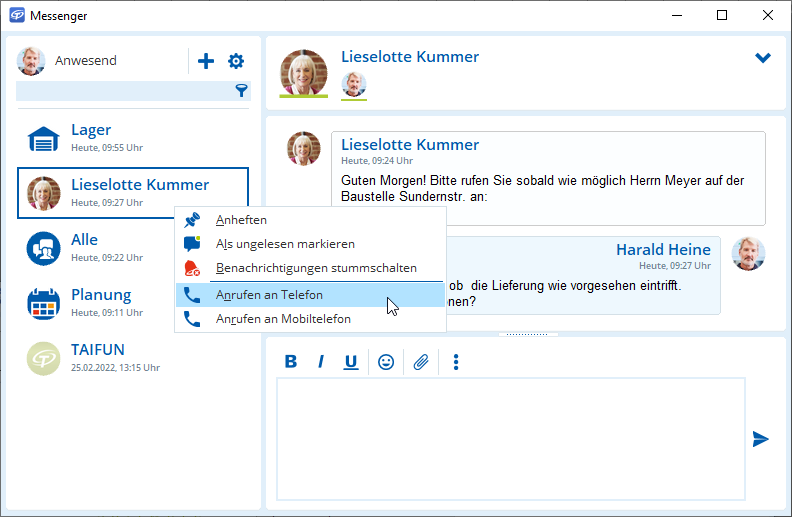Toggle bold text formatting
The width and height of the screenshot is (792, 517).
click(291, 362)
